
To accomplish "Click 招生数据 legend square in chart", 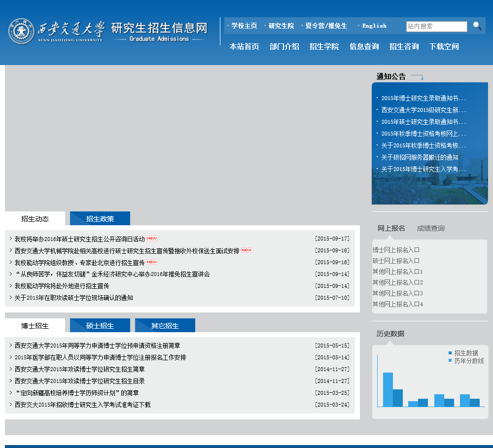I will tap(450, 353).
